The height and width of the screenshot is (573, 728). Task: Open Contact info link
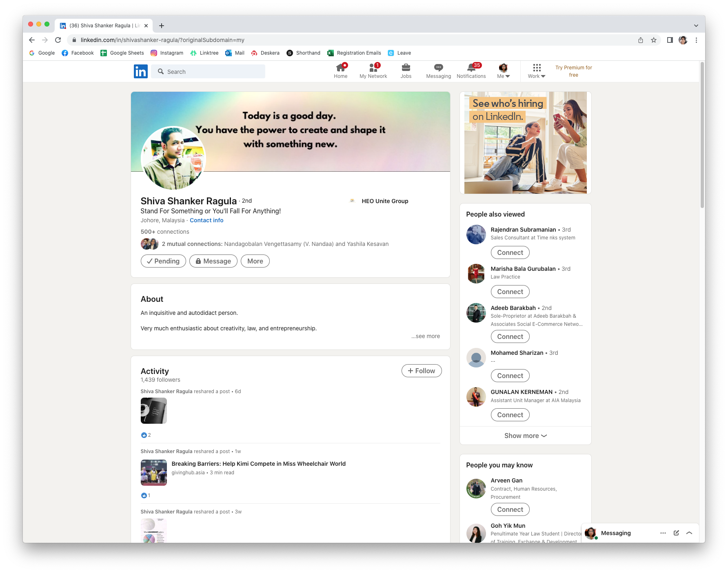click(x=206, y=220)
